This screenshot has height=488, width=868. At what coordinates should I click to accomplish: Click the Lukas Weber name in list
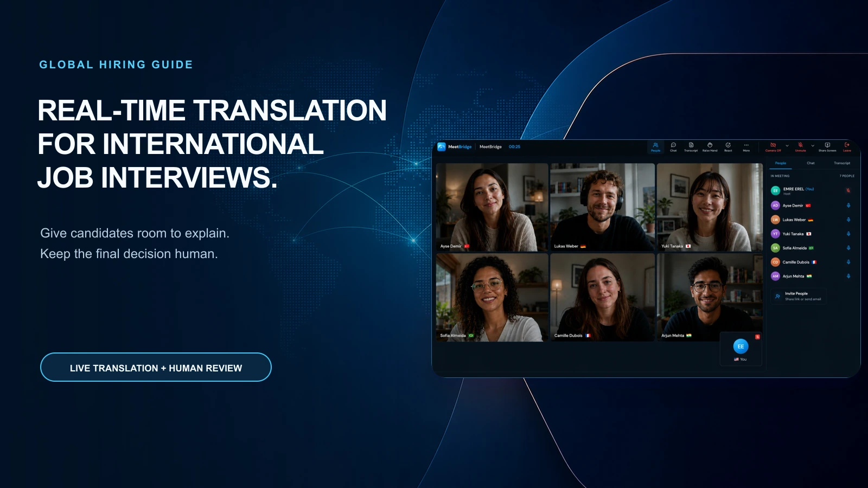tap(794, 220)
